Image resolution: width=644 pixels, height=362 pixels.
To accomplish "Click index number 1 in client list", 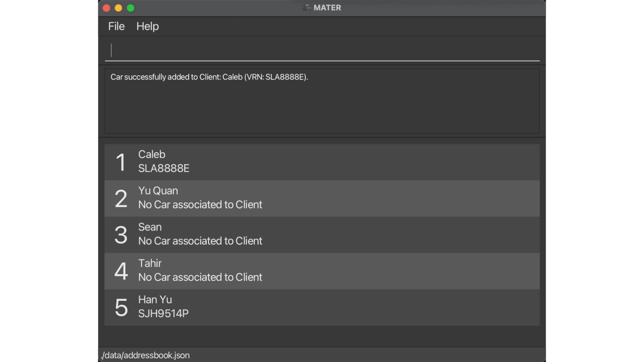I will pos(121,163).
